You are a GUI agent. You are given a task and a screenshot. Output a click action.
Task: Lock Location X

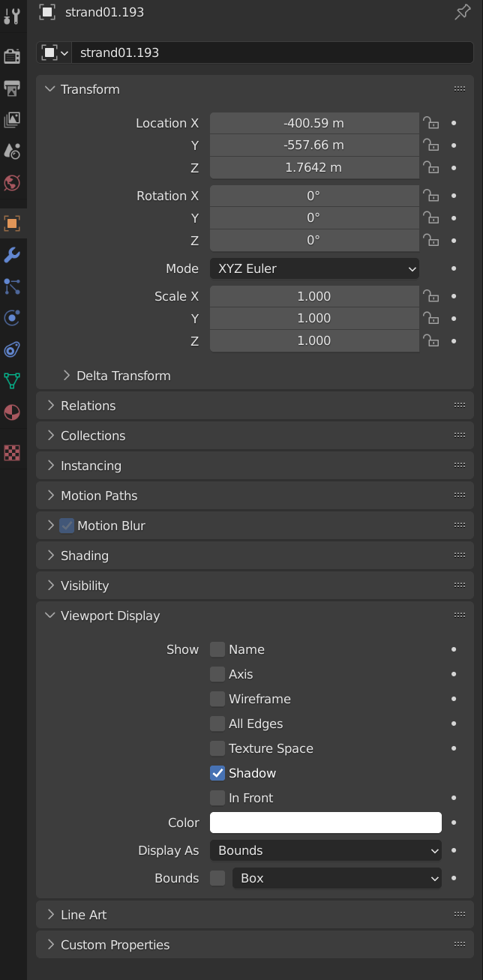coord(430,123)
